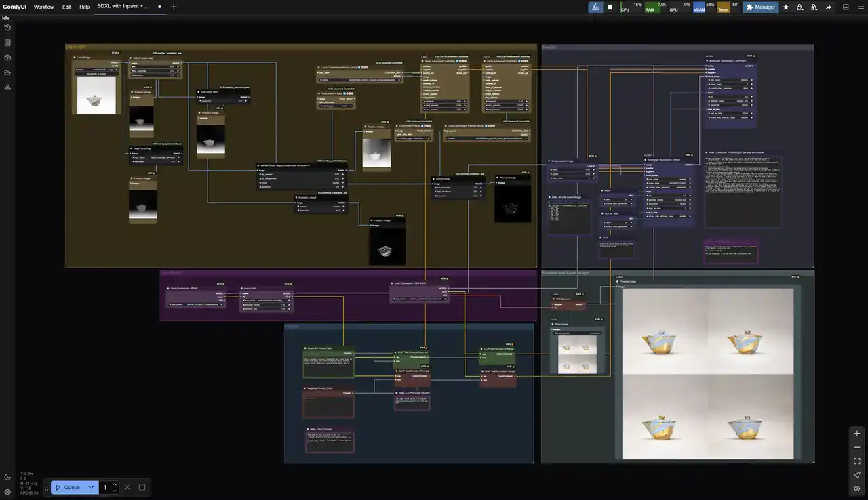868x500 pixels.
Task: Open the Edit menu
Action: coord(66,7)
